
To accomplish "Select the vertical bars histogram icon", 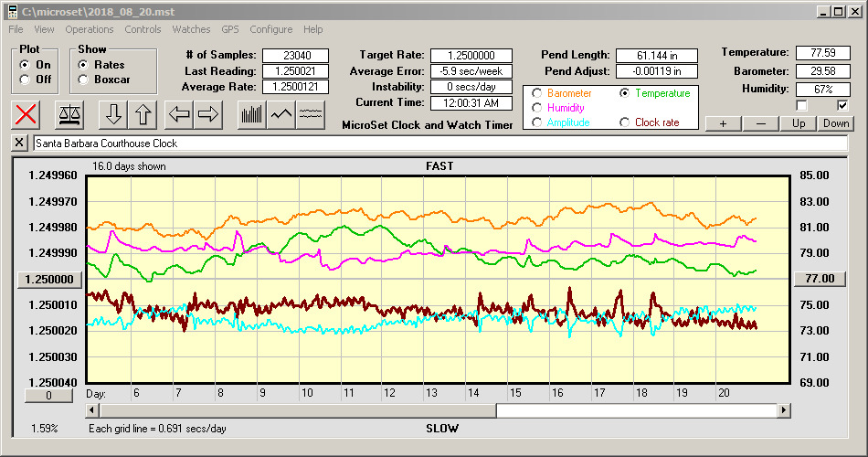I will [x=251, y=114].
